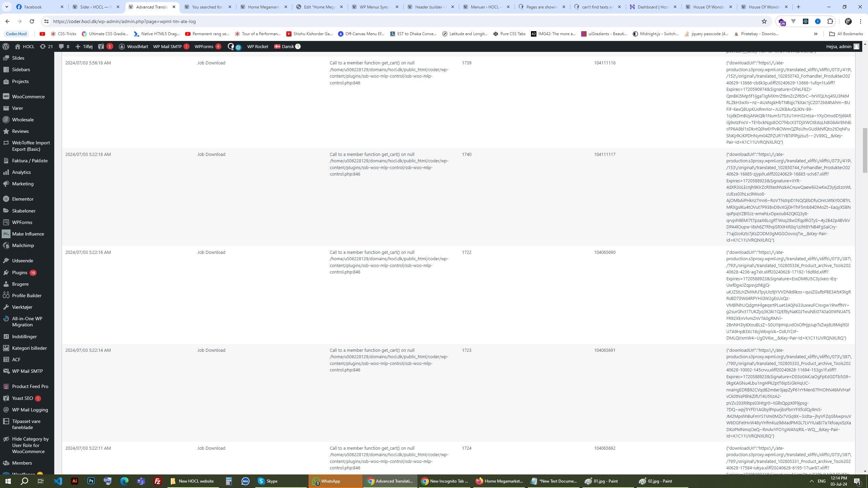This screenshot has height=488, width=868.
Task: Open the WooCommerce sidebar menu
Action: pyautogui.click(x=28, y=97)
